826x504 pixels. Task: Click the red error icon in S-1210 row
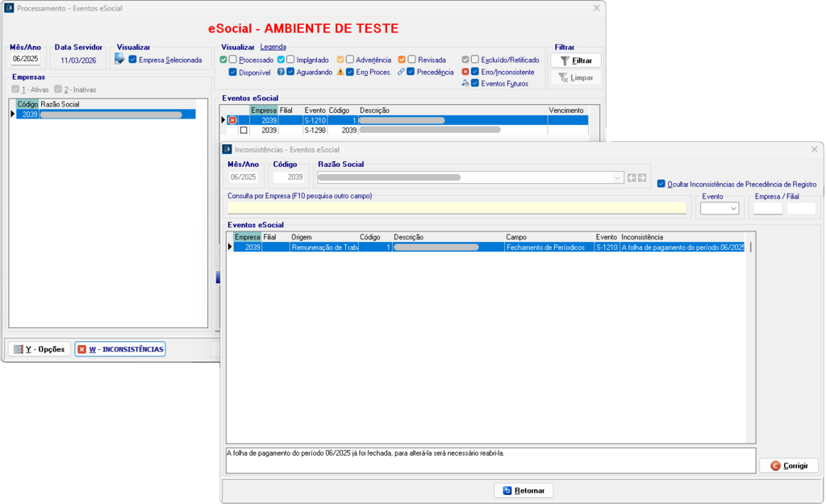pos(232,120)
